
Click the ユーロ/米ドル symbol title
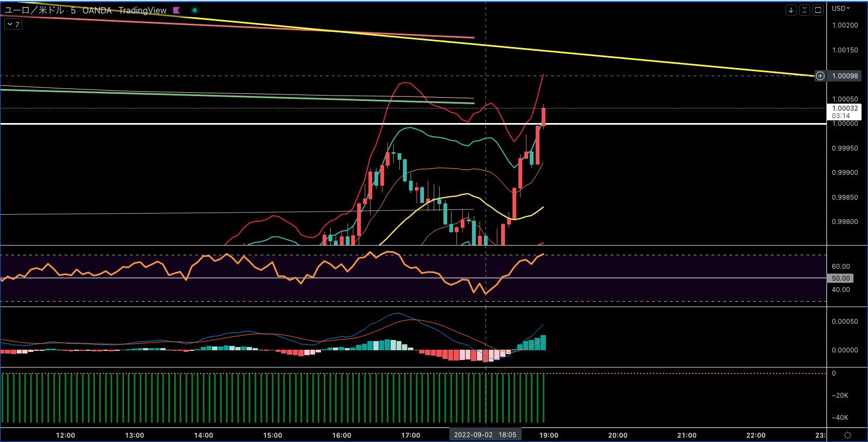[x=34, y=10]
